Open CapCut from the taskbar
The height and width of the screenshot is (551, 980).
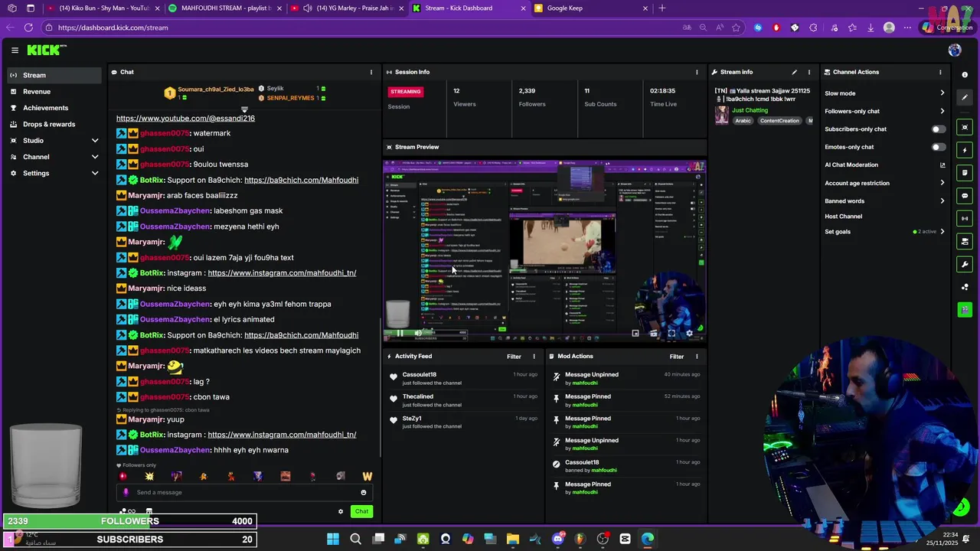pyautogui.click(x=625, y=539)
